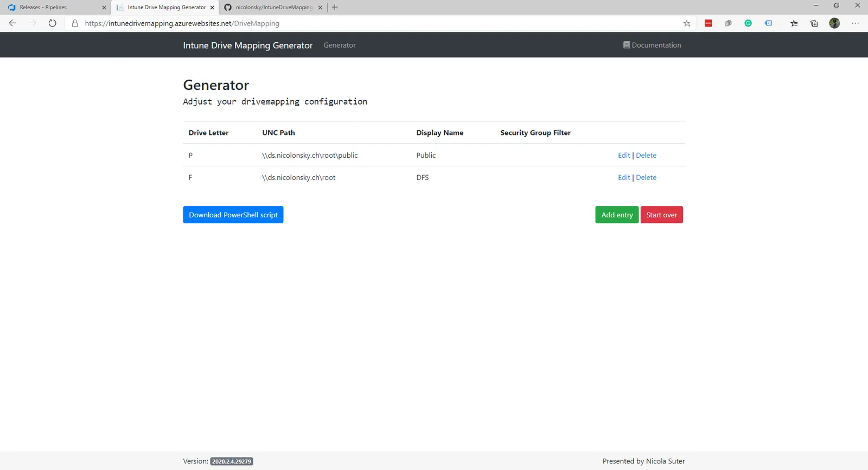This screenshot has width=868, height=470.
Task: Restore down the browser window
Action: pyautogui.click(x=837, y=5)
